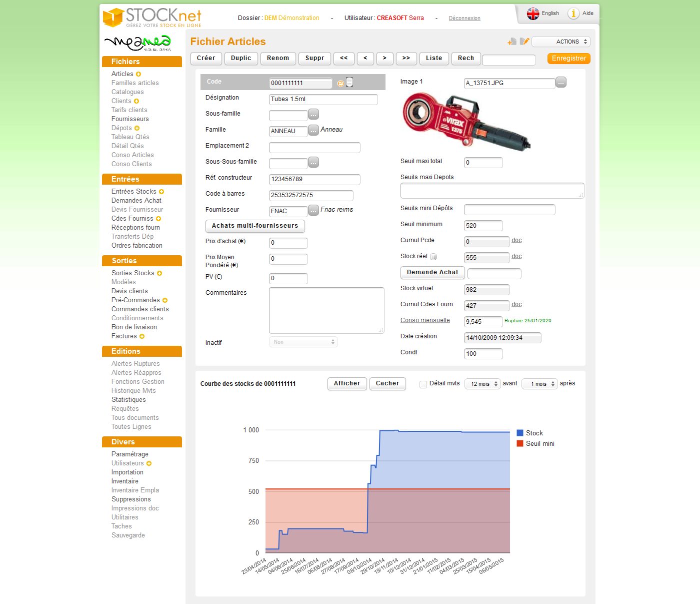700x604 pixels.
Task: Click the database icon beside Stock réel
Action: coord(433,257)
